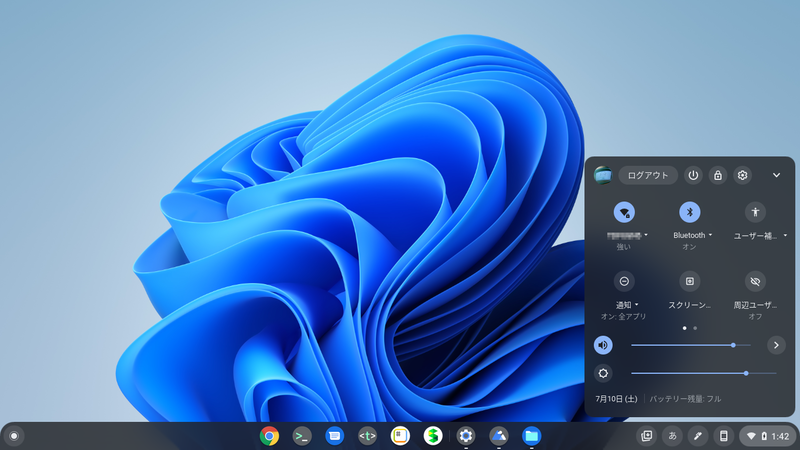
Task: Lock the screen with the padlock icon
Action: pos(718,175)
